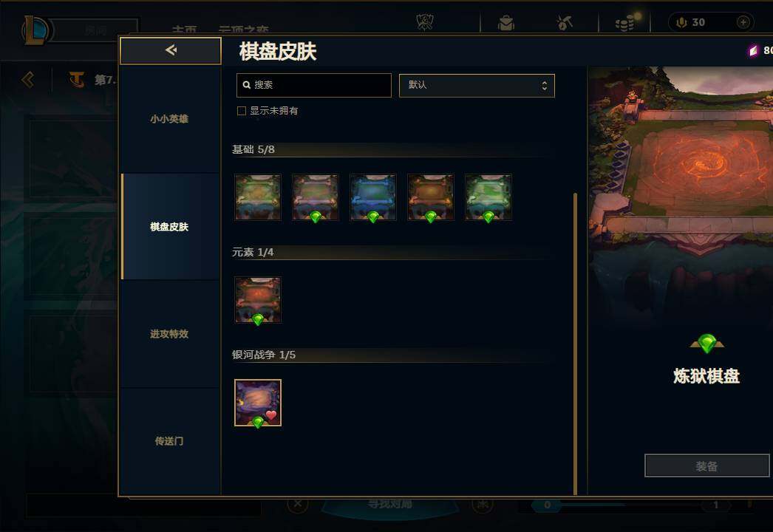Click the gold vertical scrollbar
This screenshot has width=773, height=532.
pos(575,344)
